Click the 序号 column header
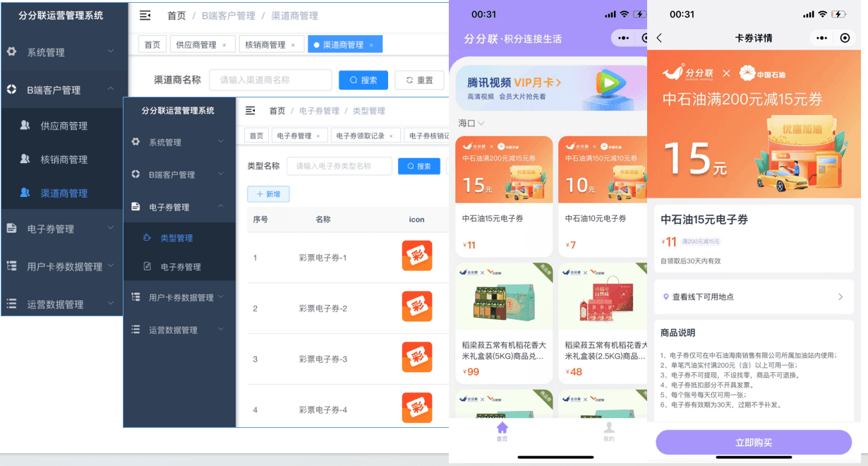The height and width of the screenshot is (466, 868). pos(260,220)
